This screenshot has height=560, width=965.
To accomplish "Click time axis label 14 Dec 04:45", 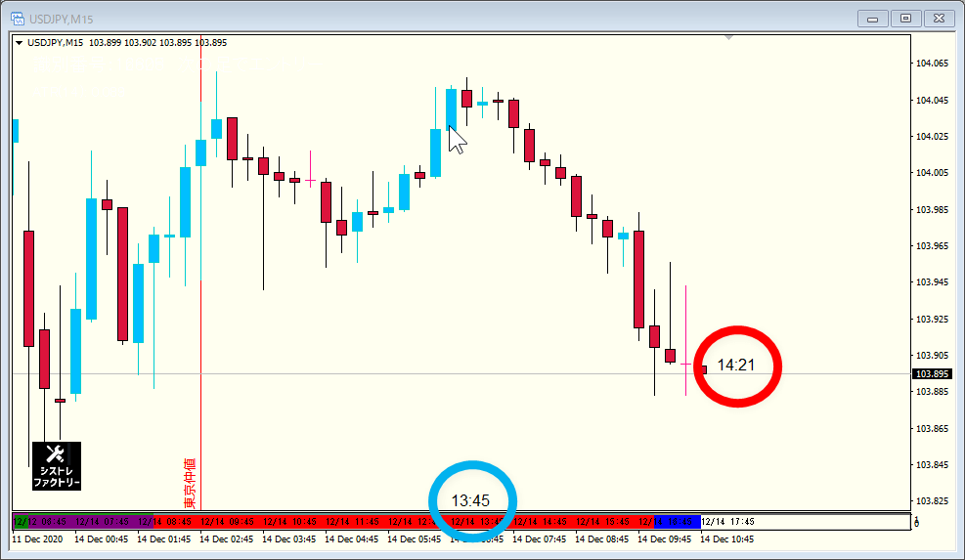I will click(351, 539).
